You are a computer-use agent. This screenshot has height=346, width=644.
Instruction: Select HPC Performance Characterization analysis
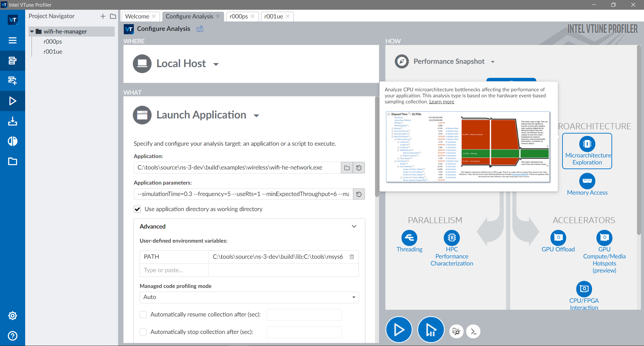tap(451, 238)
